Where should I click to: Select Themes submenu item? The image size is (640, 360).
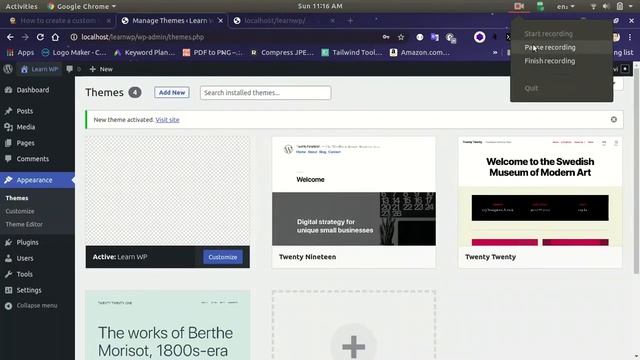click(17, 198)
